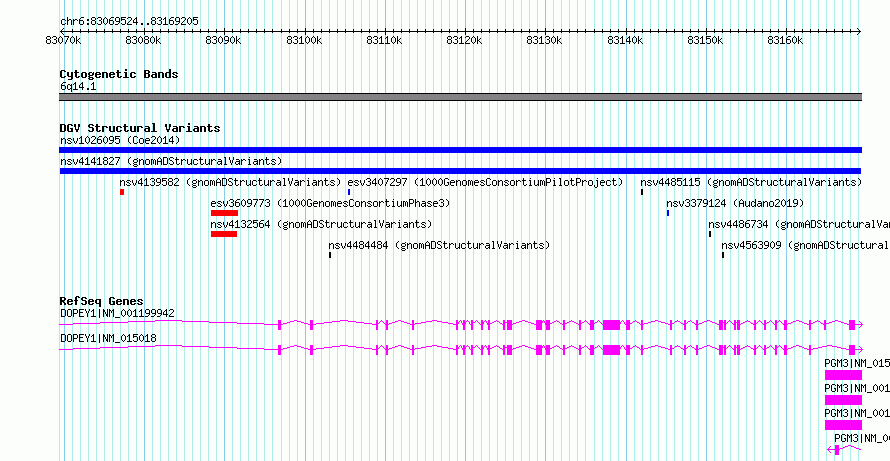Select the DGV Structural Variants track title

click(140, 128)
